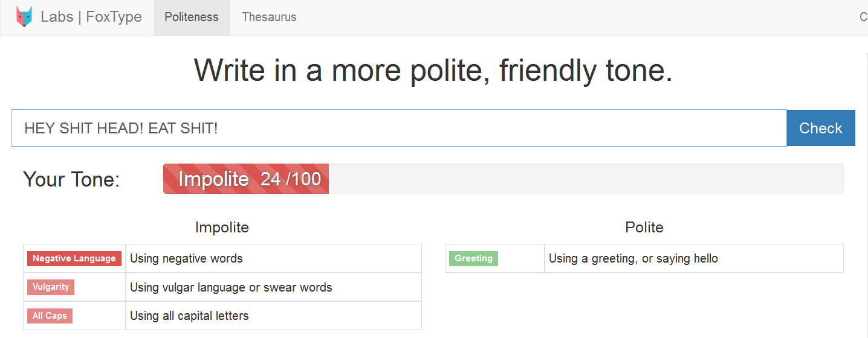868x338 pixels.
Task: Click the 'Your Tone:' label
Action: pos(71,179)
